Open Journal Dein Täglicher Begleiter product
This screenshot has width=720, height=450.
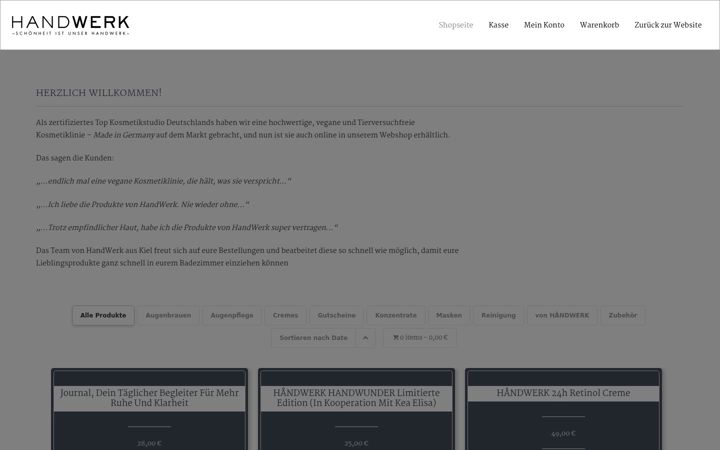pos(149,398)
